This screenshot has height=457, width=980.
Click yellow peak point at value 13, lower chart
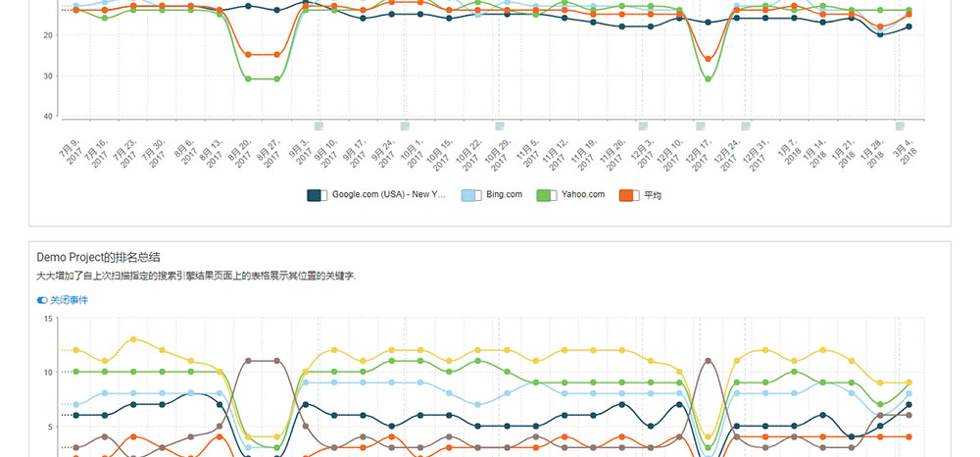pyautogui.click(x=133, y=339)
